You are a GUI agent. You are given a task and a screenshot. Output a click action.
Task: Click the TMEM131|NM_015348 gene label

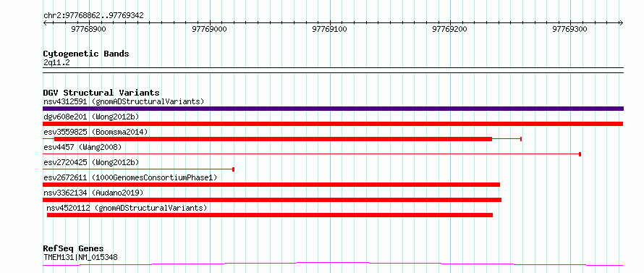pos(80,257)
